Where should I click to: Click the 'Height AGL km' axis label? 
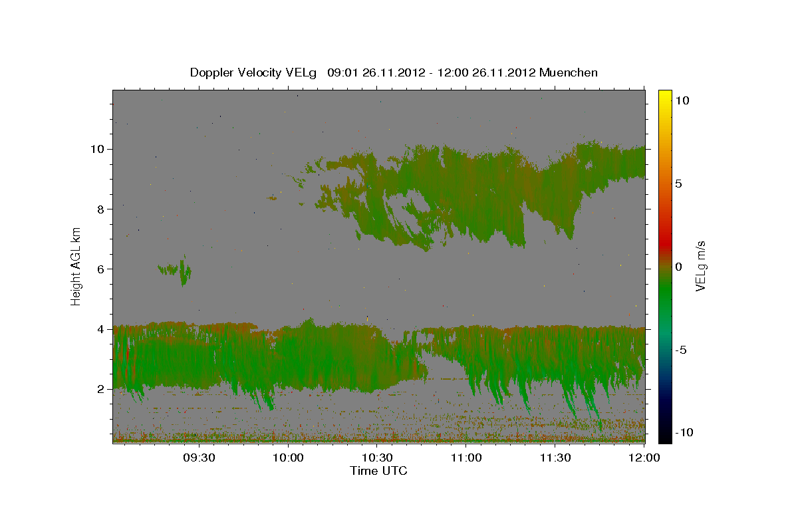pyautogui.click(x=76, y=265)
